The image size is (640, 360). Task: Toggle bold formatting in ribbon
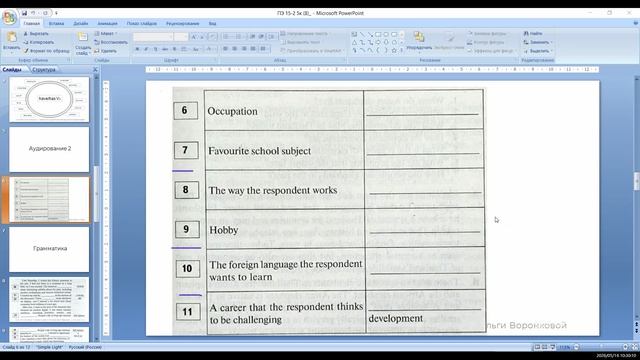point(137,49)
